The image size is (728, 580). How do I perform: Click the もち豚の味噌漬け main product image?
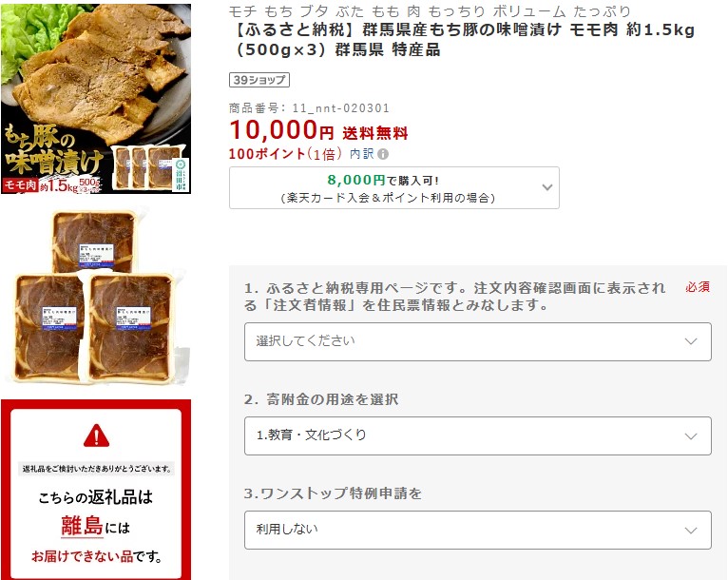(96, 99)
